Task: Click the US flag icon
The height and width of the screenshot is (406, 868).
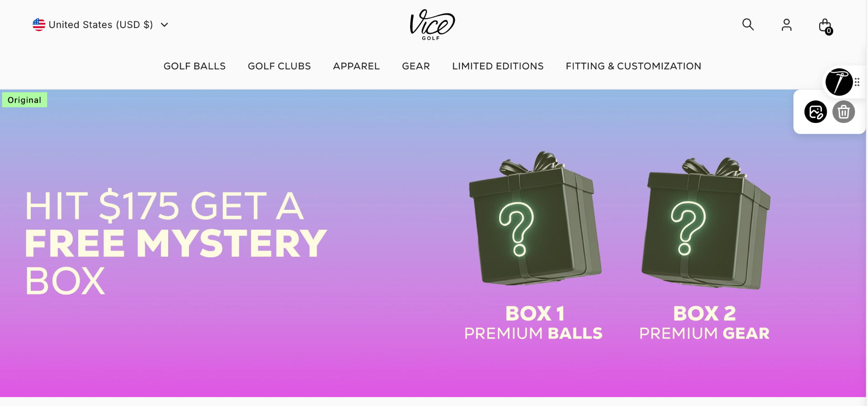Action: 39,24
